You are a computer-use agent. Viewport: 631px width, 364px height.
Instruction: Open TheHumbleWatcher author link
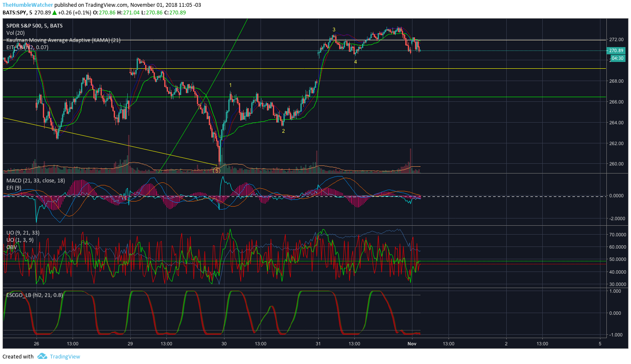pos(28,5)
